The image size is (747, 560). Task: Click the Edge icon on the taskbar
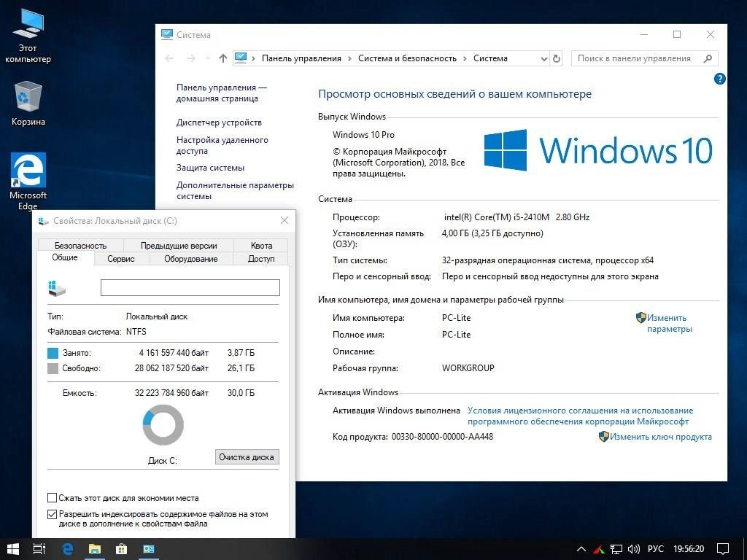click(68, 549)
